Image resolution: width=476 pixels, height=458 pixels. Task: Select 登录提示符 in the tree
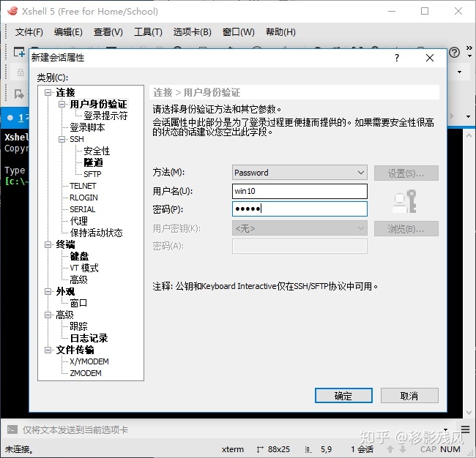click(x=105, y=116)
